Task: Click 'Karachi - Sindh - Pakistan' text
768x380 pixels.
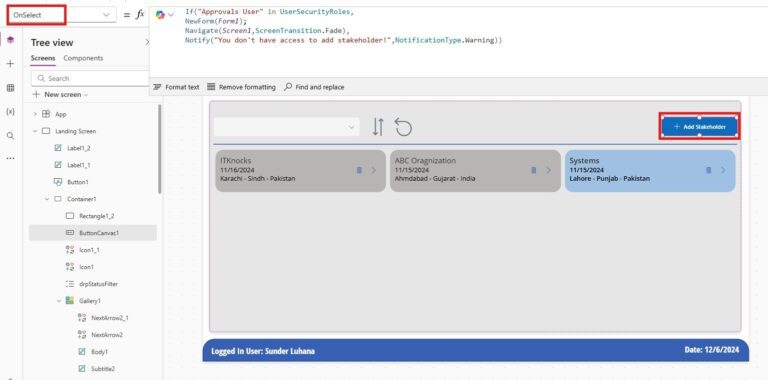Action: (x=258, y=178)
